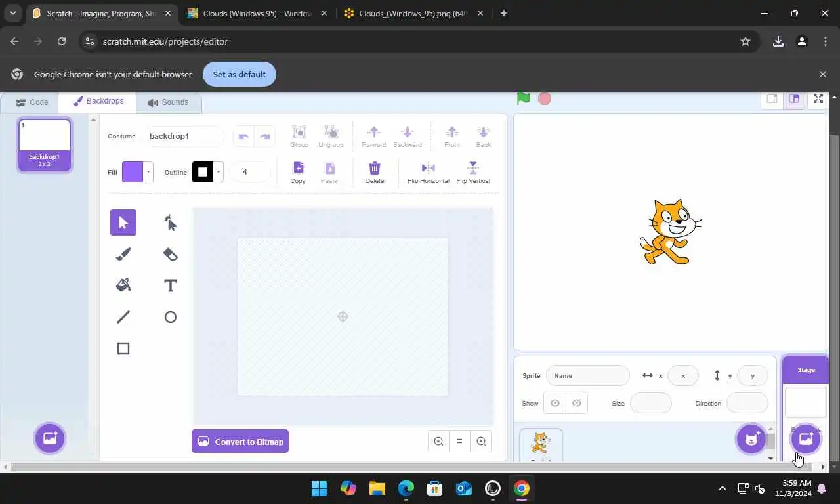Click the purple Fill color swatch
The image size is (840, 504).
(x=133, y=172)
